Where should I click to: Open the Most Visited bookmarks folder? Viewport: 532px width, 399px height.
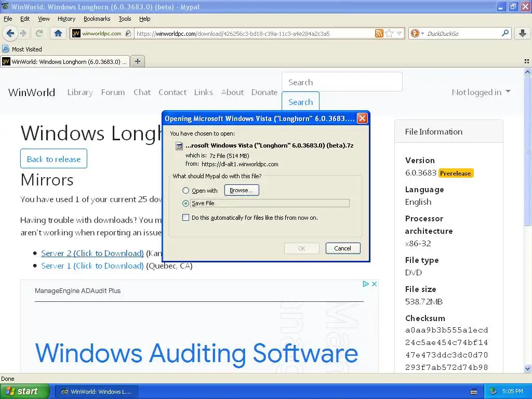22,49
